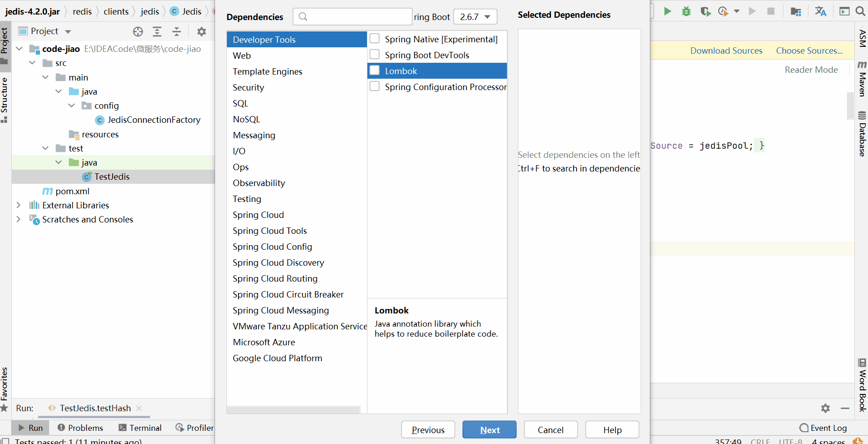Open the Profiler tab

[195, 428]
